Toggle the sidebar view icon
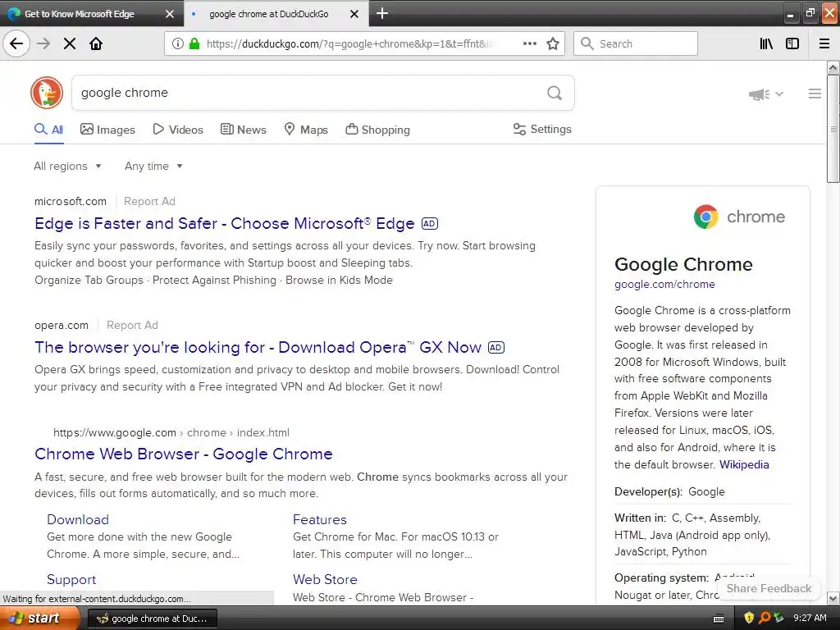 [792, 43]
